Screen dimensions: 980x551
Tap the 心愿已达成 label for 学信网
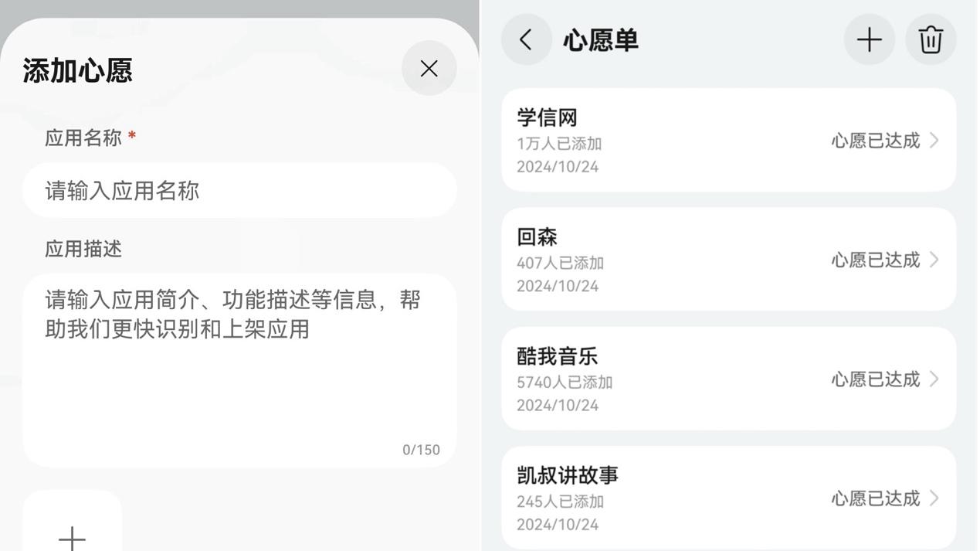pyautogui.click(x=875, y=138)
